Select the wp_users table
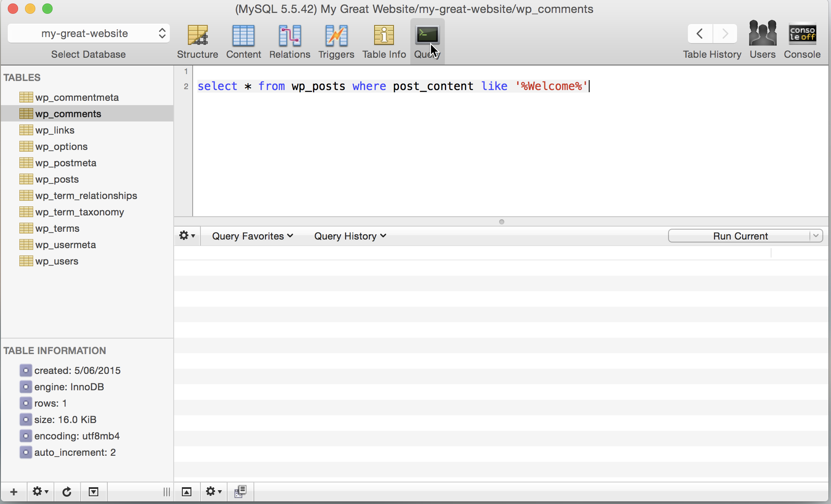 (x=56, y=261)
